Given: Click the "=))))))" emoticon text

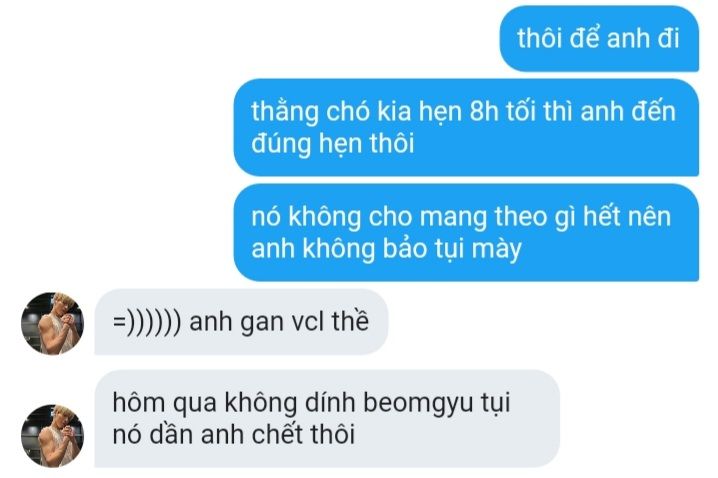Looking at the screenshot, I should [147, 322].
